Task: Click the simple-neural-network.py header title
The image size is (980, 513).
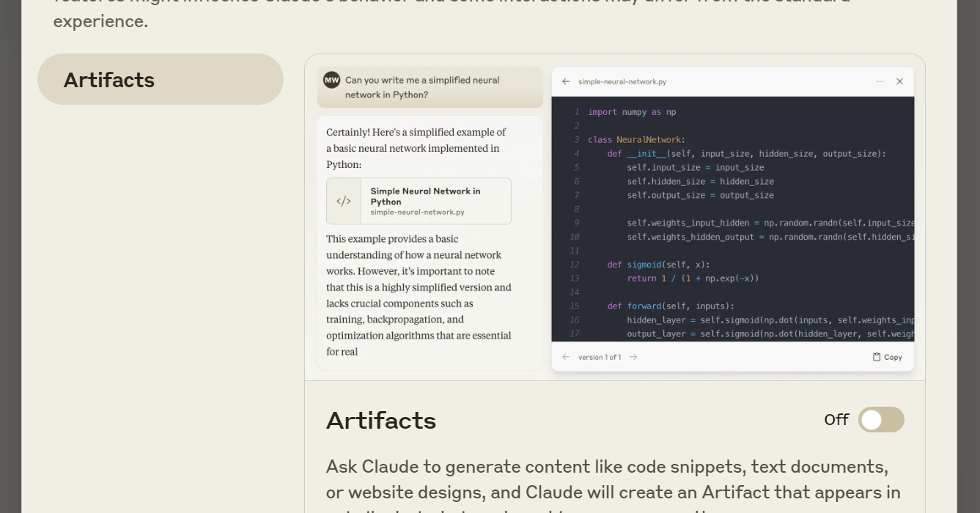Action: click(x=622, y=81)
